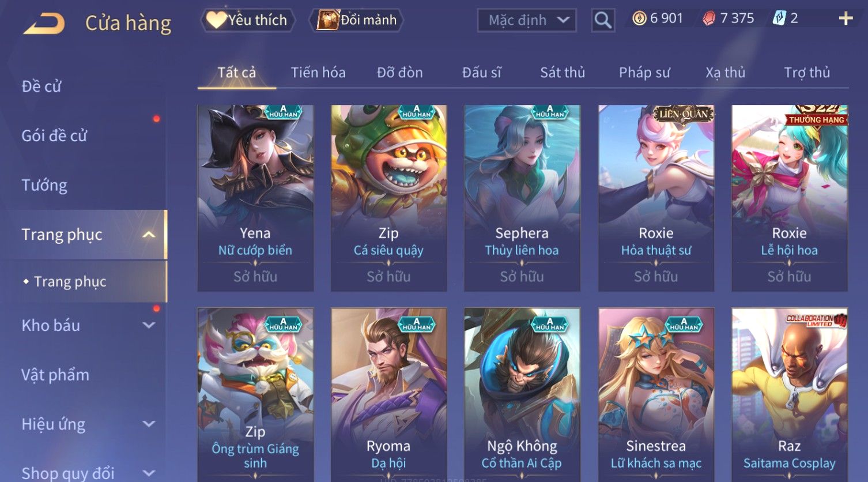Screen dimensions: 868x482
Task: Expand the Kho báu sidebar section
Action: pyautogui.click(x=149, y=325)
